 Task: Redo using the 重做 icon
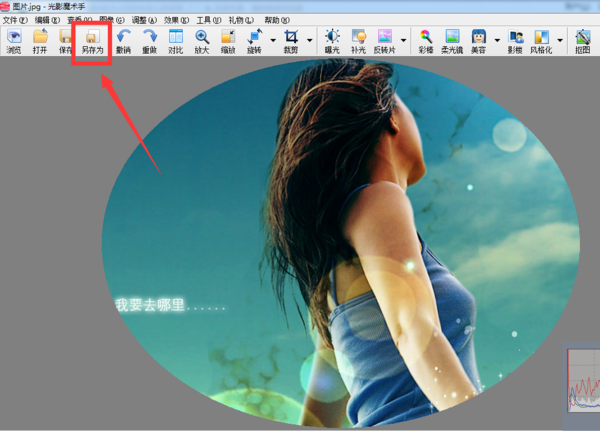(149, 41)
